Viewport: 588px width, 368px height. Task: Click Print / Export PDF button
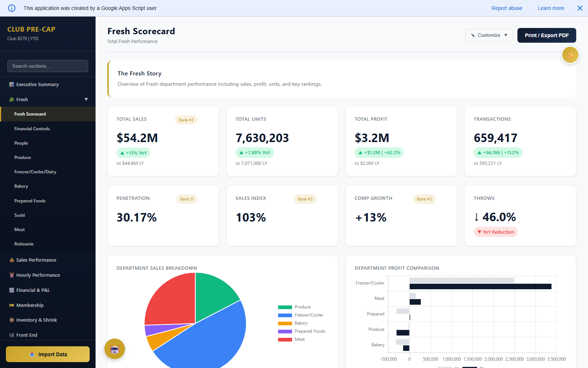click(x=546, y=35)
